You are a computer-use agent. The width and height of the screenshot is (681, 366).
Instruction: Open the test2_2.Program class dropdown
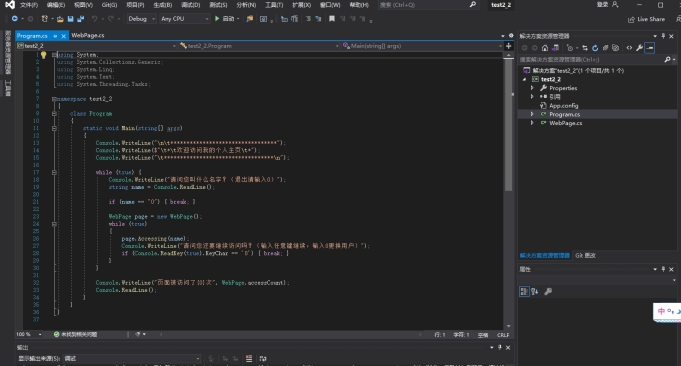coord(259,46)
